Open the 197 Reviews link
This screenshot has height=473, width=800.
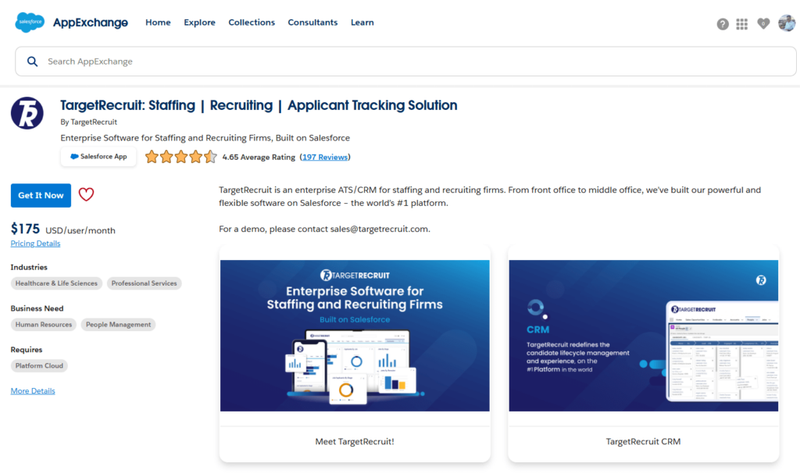(325, 157)
